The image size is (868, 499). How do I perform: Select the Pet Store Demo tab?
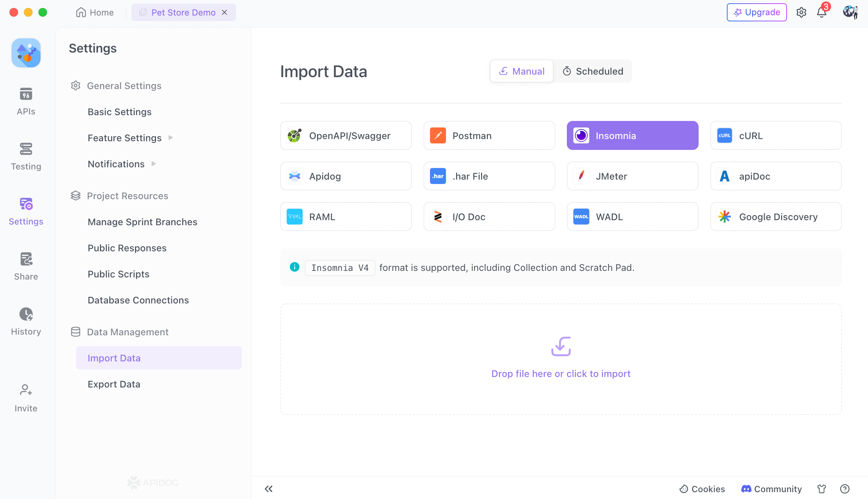pyautogui.click(x=183, y=12)
